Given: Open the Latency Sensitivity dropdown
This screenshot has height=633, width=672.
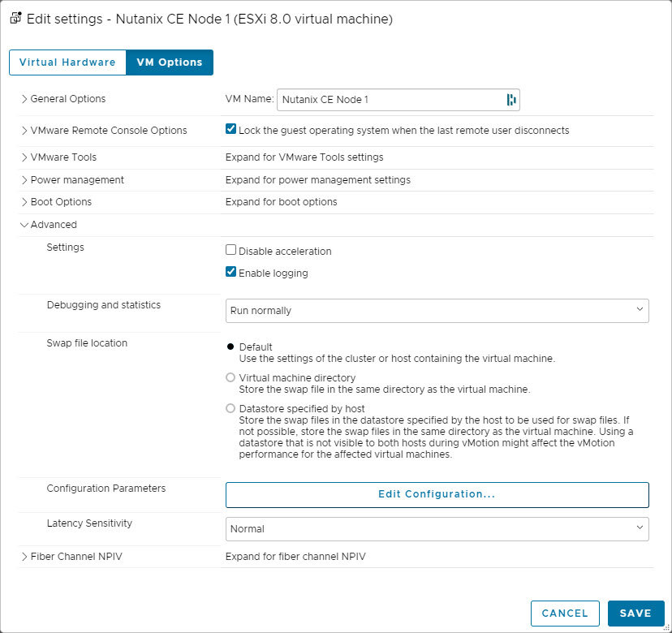Looking at the screenshot, I should click(437, 529).
